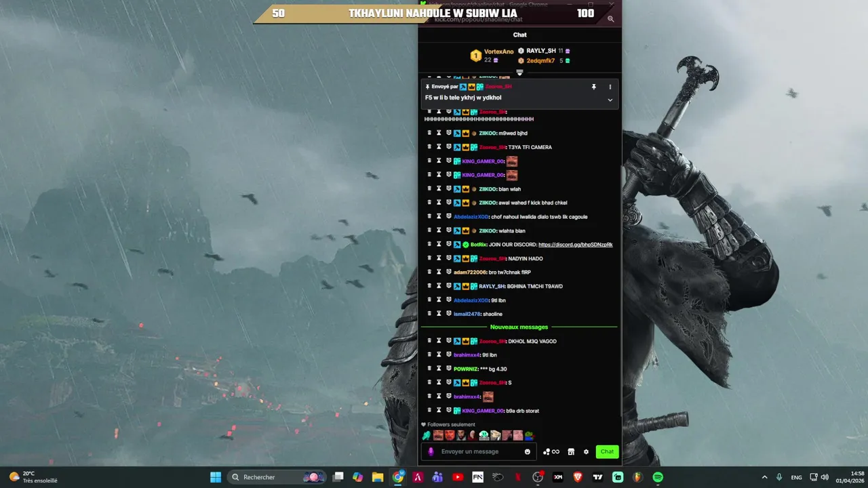This screenshot has height=488, width=868.
Task: Click the shield icon on "BGHINA TMCHI T9AWD" message
Action: coord(448,286)
